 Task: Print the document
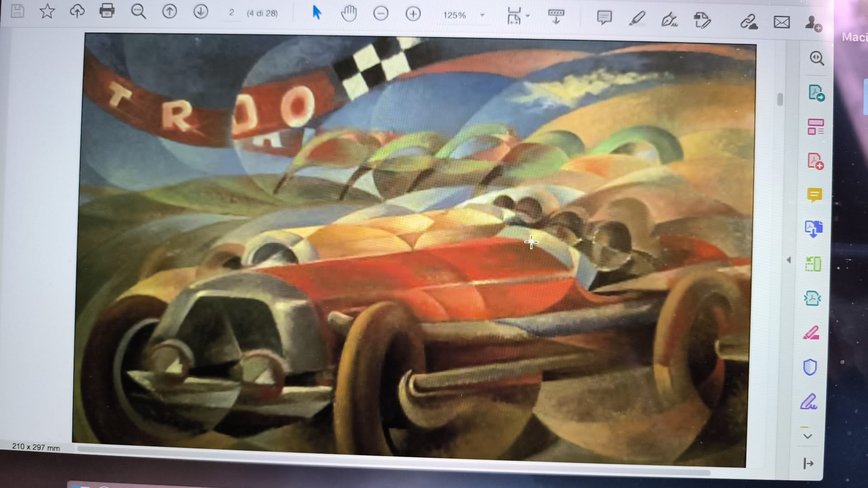click(x=107, y=10)
